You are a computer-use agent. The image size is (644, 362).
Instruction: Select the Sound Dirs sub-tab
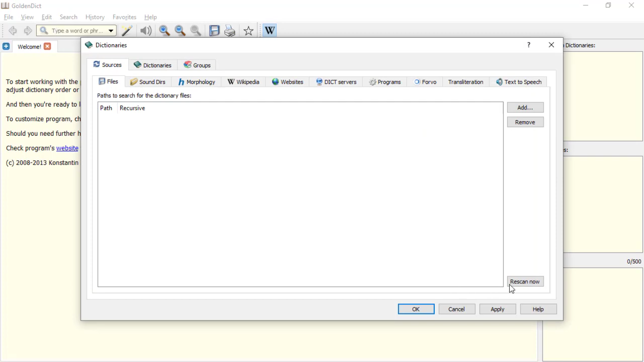(x=148, y=82)
